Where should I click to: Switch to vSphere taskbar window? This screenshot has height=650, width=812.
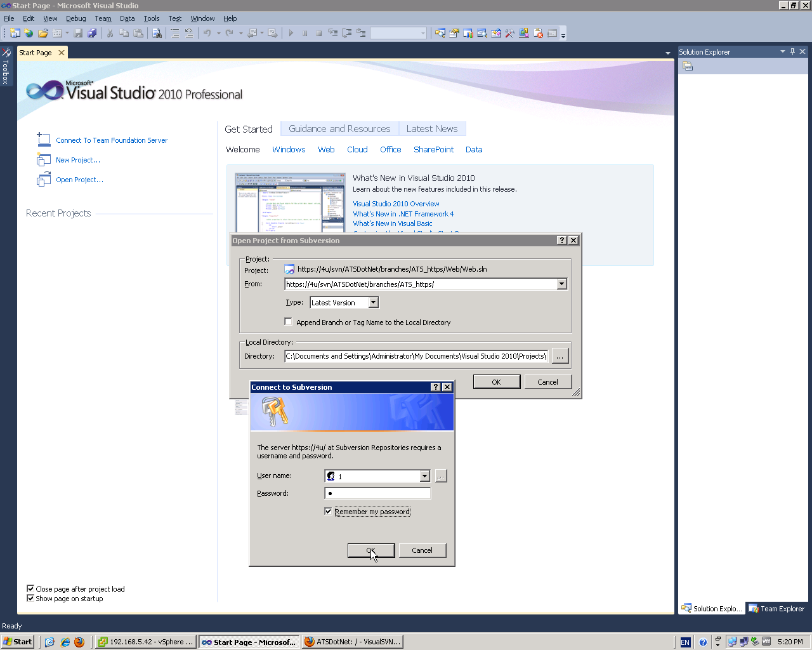coord(146,642)
